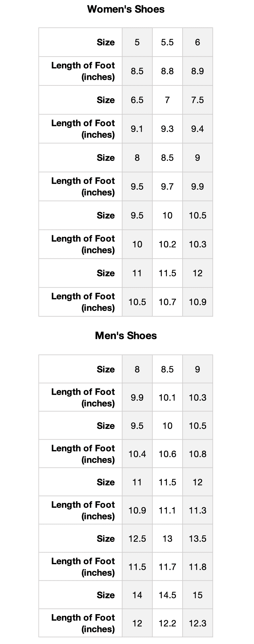Viewport: 254px width, 644px height.
Task: Click the 11.7 inches foot length cell
Action: click(x=167, y=567)
